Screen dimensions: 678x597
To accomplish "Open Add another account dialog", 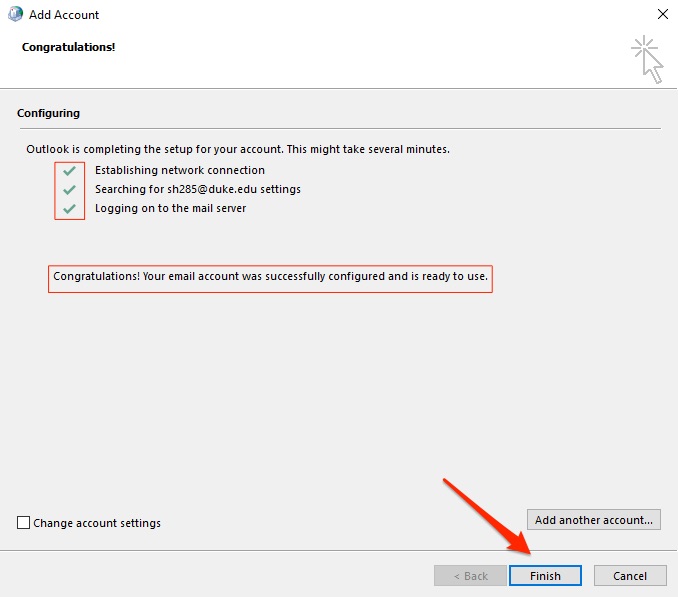I will click(x=594, y=520).
